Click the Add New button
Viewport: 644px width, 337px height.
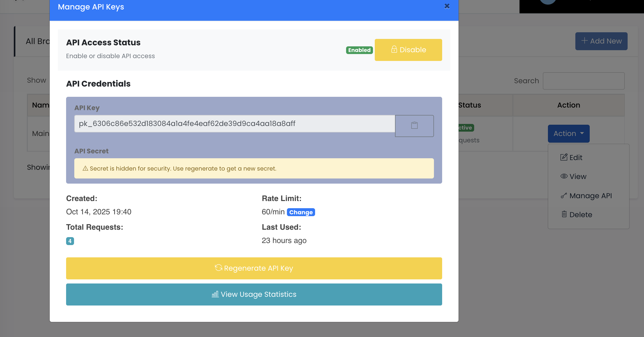[601, 41]
